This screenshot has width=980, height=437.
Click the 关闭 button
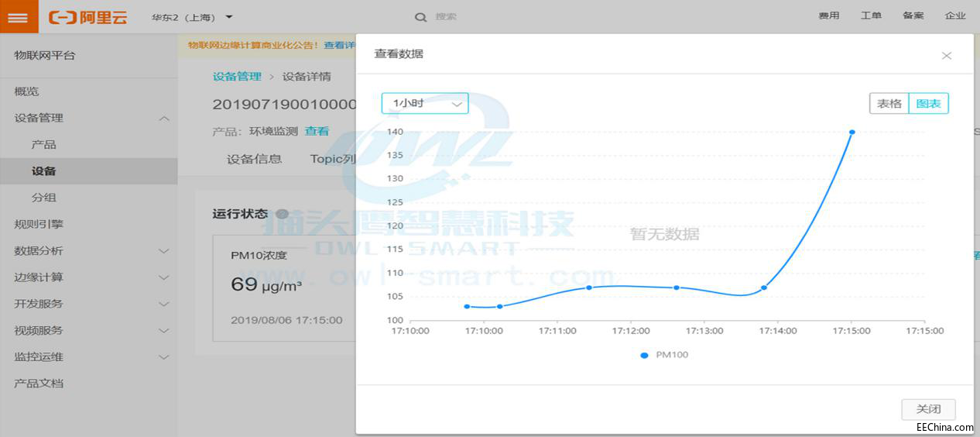tap(928, 409)
